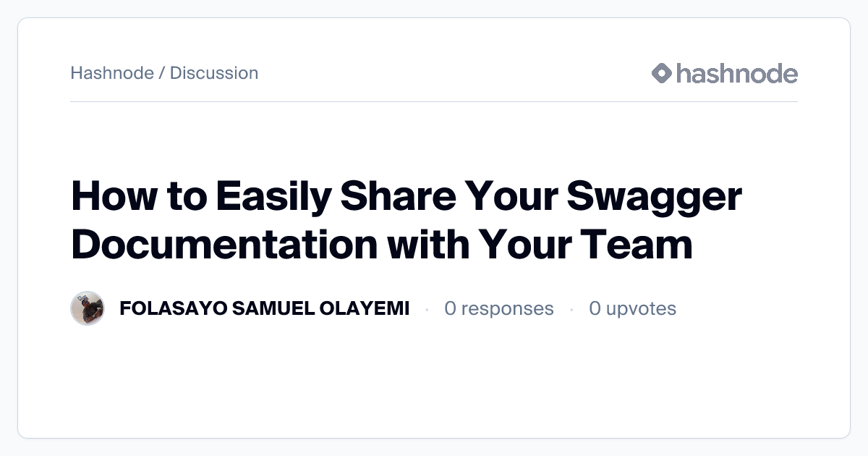The image size is (868, 456).
Task: Click the dot separator after the author name
Action: click(x=427, y=309)
